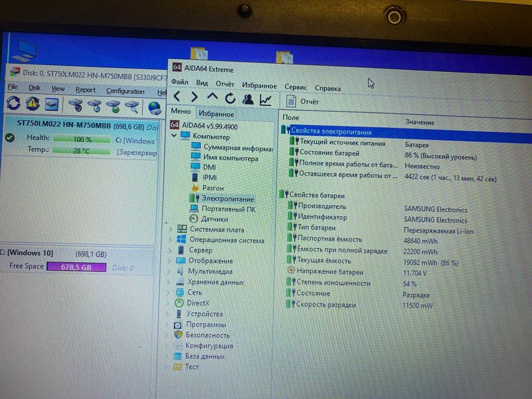
Task: Select Датчики in the tree
Action: (208, 219)
